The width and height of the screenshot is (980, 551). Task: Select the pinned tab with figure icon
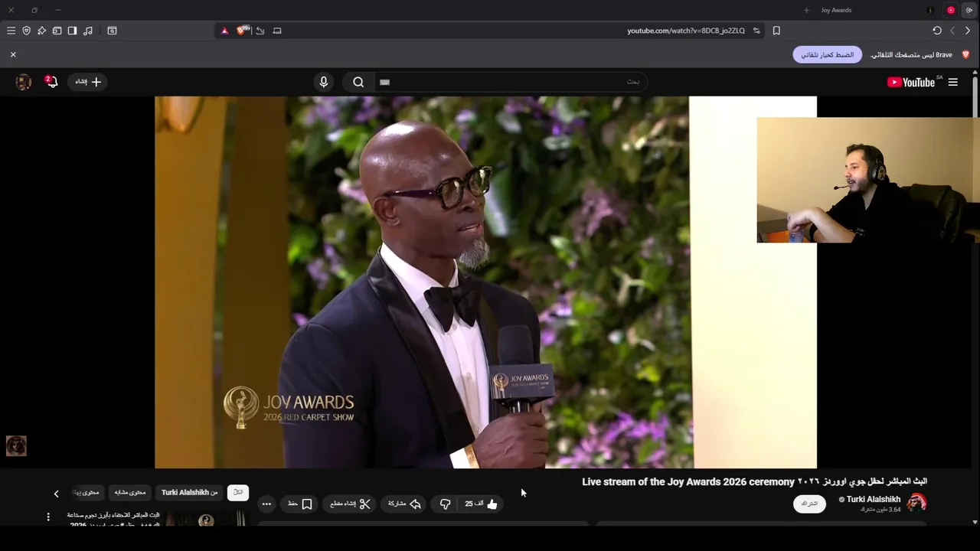click(x=930, y=10)
